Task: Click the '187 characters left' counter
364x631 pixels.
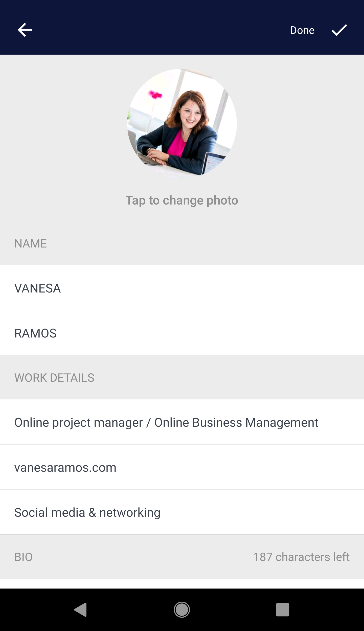Action: tap(301, 557)
